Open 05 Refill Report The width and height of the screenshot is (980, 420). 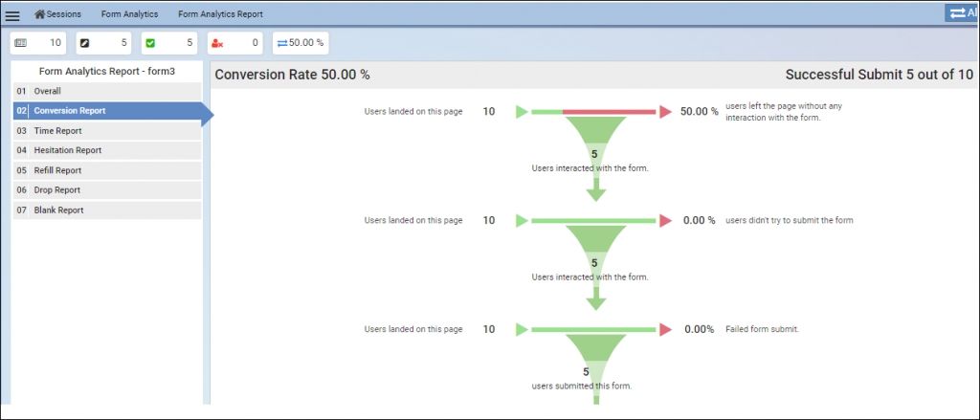point(107,170)
